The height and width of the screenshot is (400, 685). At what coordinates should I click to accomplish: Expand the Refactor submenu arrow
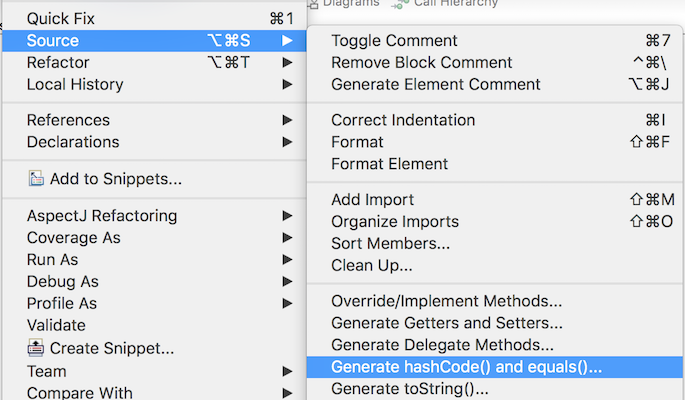point(288,63)
